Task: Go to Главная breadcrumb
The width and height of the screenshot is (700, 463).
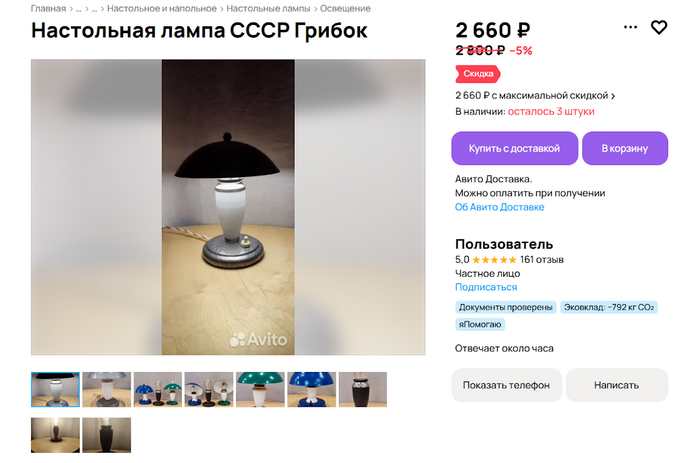Action: (x=48, y=8)
